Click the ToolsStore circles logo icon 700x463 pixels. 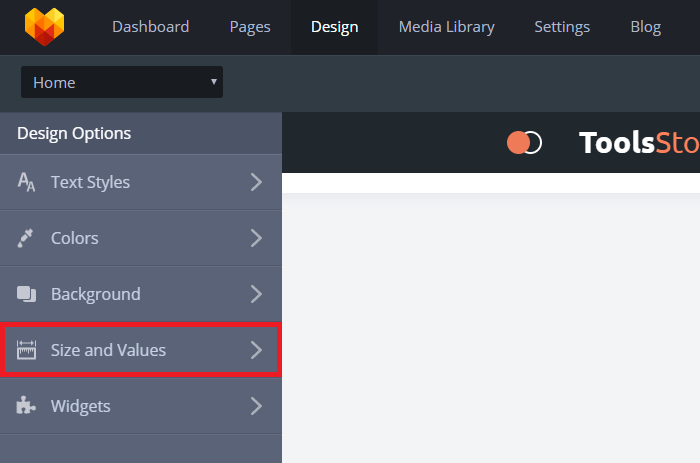(524, 143)
